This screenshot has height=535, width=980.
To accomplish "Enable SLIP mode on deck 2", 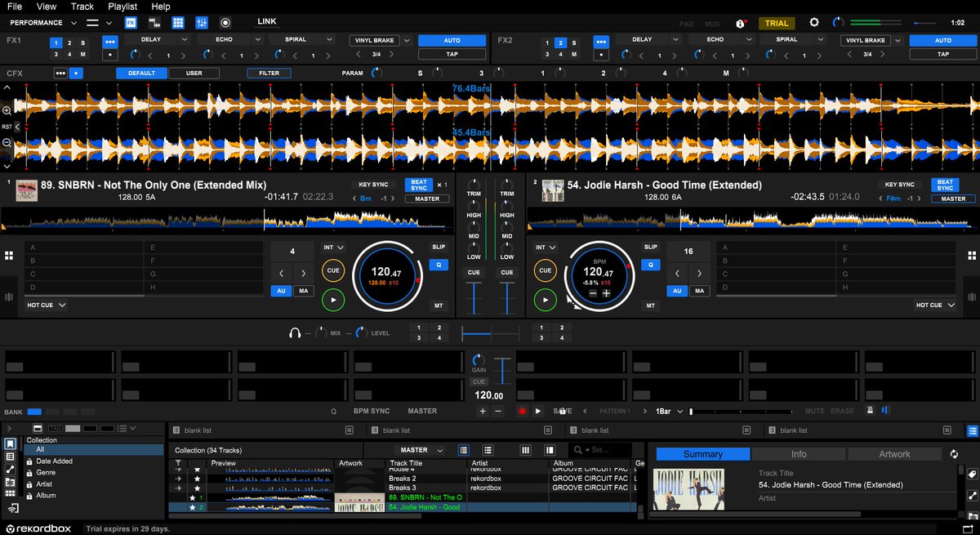I will pos(650,247).
